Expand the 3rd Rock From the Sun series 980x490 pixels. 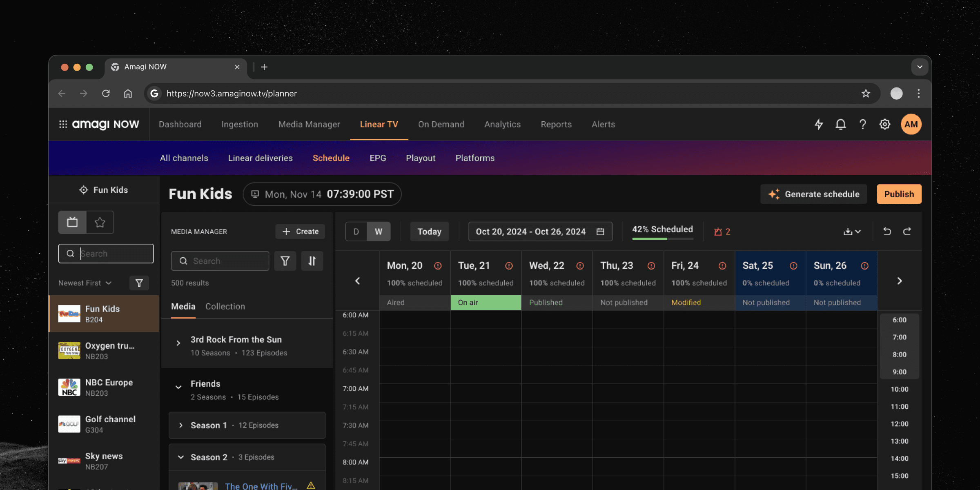click(x=178, y=343)
